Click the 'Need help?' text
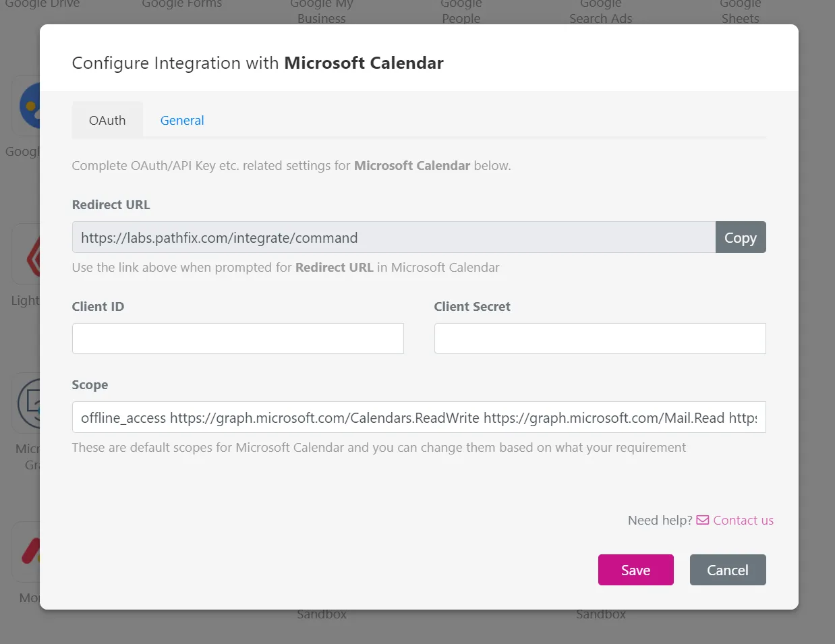835x644 pixels. 660,520
